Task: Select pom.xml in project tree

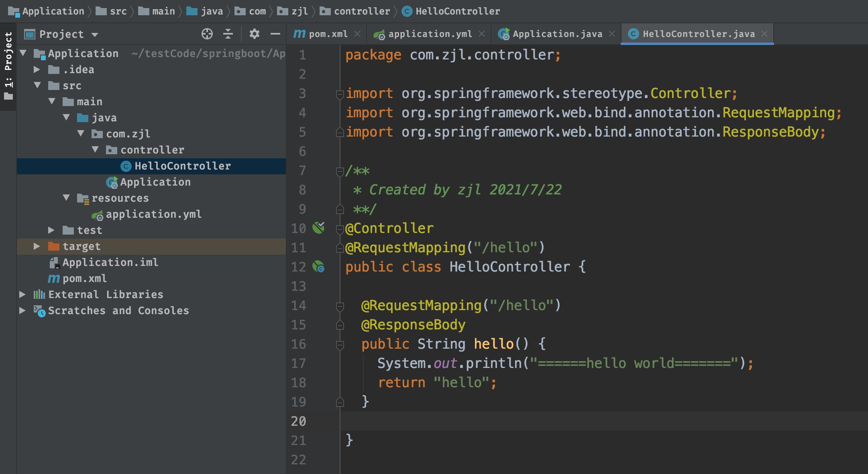Action: tap(151, 278)
